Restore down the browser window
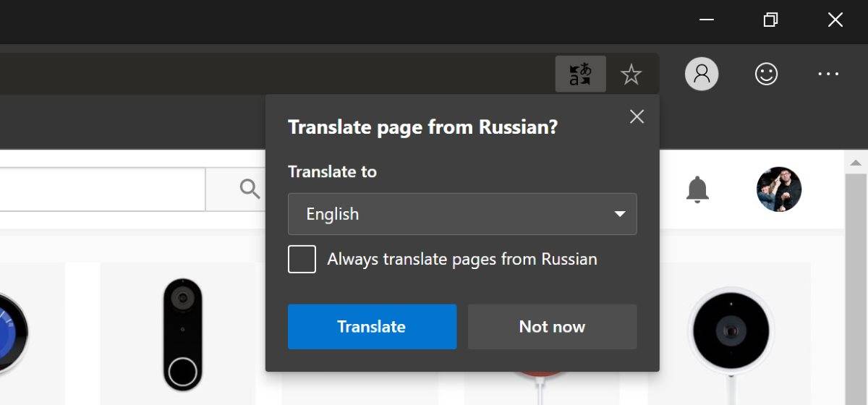Viewport: 868px width, 405px height. pos(771,20)
